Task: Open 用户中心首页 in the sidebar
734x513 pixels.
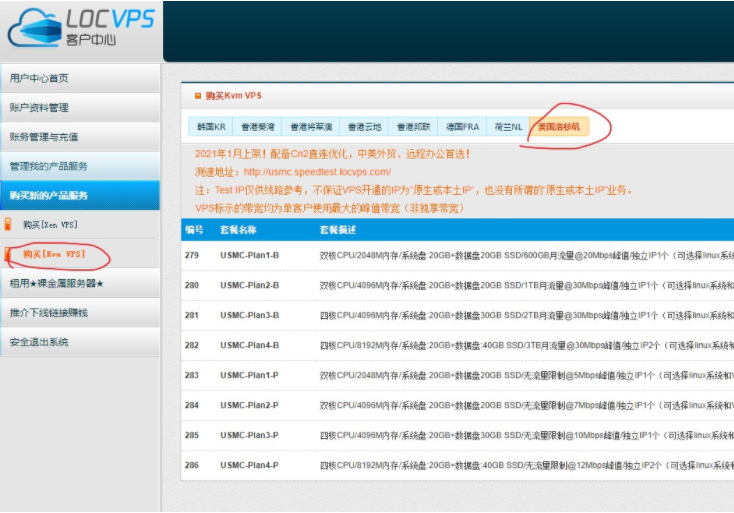Action: pos(80,78)
